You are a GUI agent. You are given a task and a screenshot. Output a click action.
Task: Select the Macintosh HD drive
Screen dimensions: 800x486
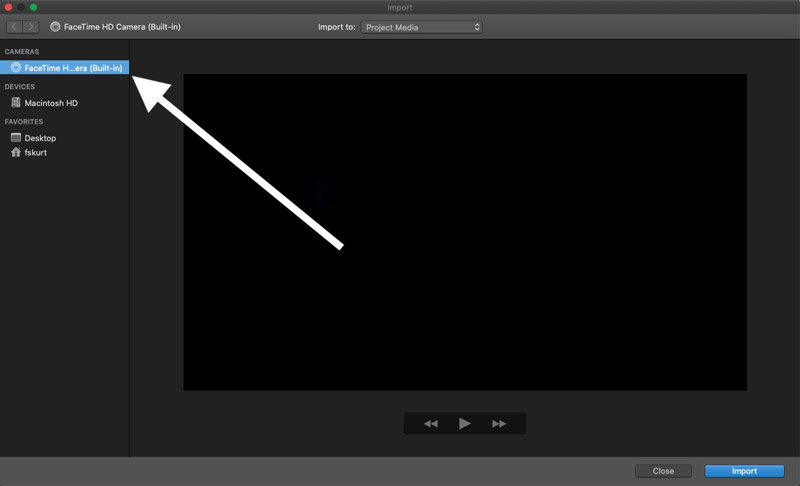point(50,103)
